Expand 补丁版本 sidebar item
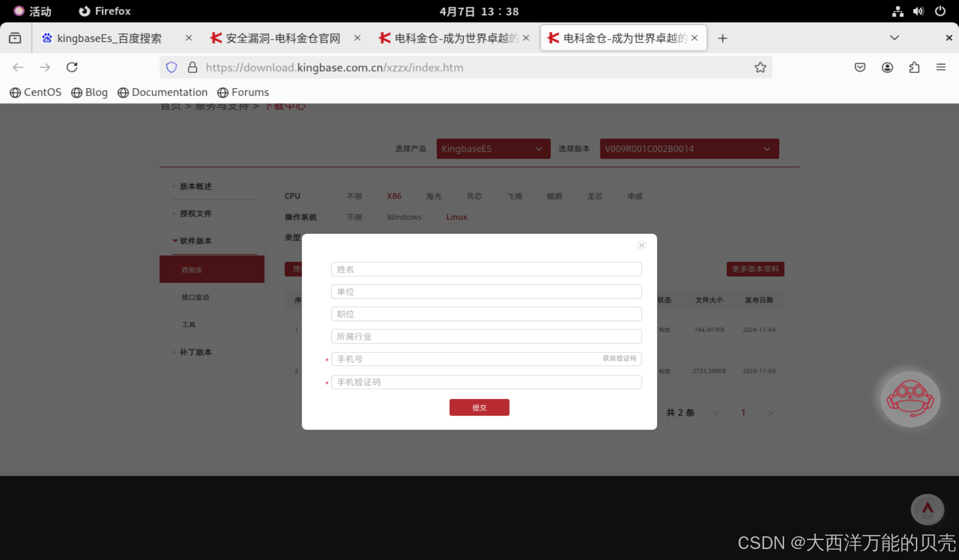 [x=196, y=352]
